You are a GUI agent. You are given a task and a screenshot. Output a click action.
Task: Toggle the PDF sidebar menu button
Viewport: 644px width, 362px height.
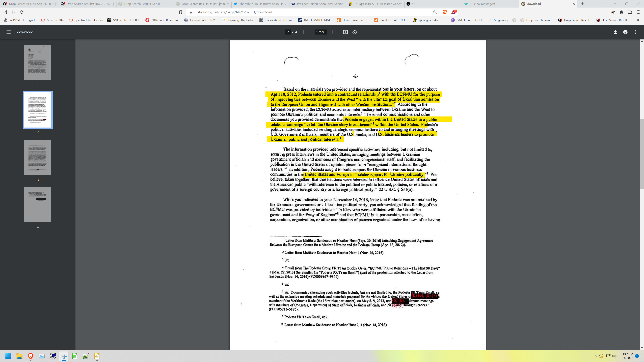9,32
